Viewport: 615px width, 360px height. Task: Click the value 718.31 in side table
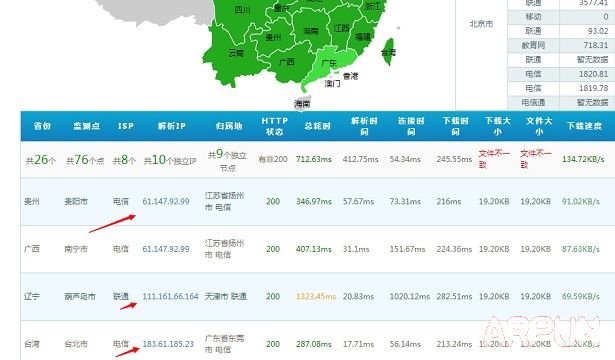(x=595, y=45)
